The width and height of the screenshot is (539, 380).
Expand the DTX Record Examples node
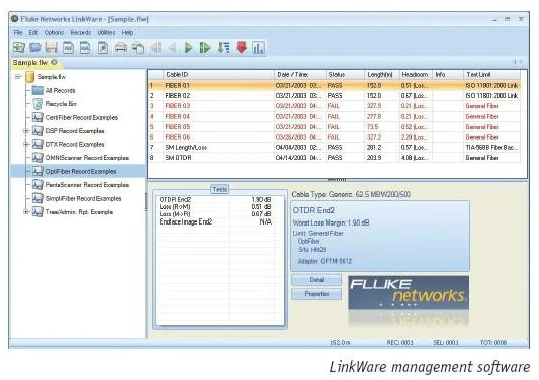(26, 144)
